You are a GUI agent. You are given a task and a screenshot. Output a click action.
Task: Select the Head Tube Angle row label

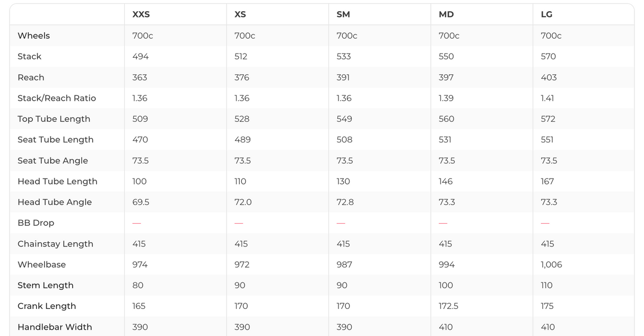[55, 202]
